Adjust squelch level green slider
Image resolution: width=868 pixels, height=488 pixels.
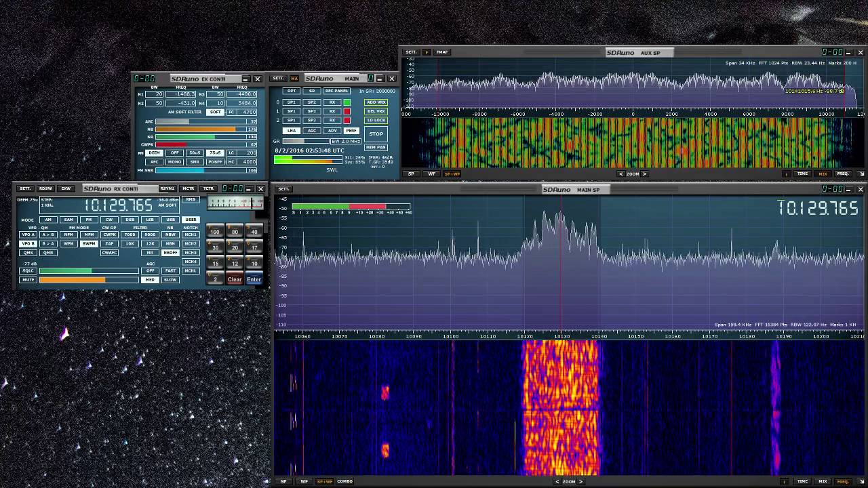(x=89, y=270)
